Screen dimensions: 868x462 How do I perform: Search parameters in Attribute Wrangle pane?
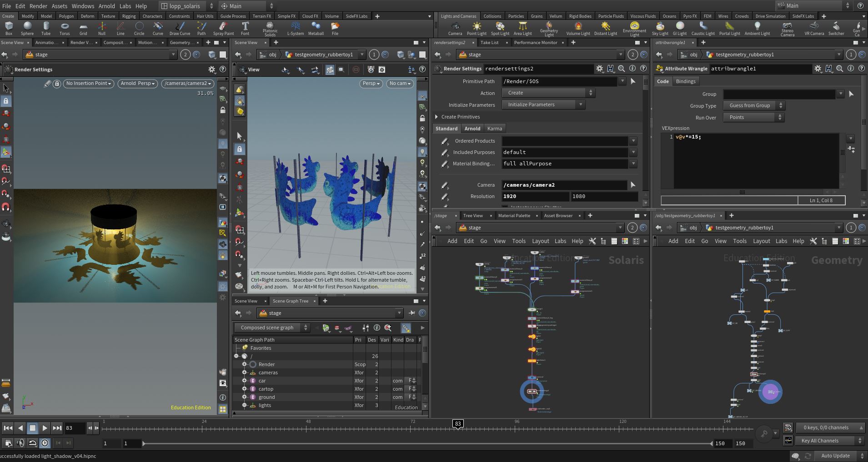click(x=840, y=69)
